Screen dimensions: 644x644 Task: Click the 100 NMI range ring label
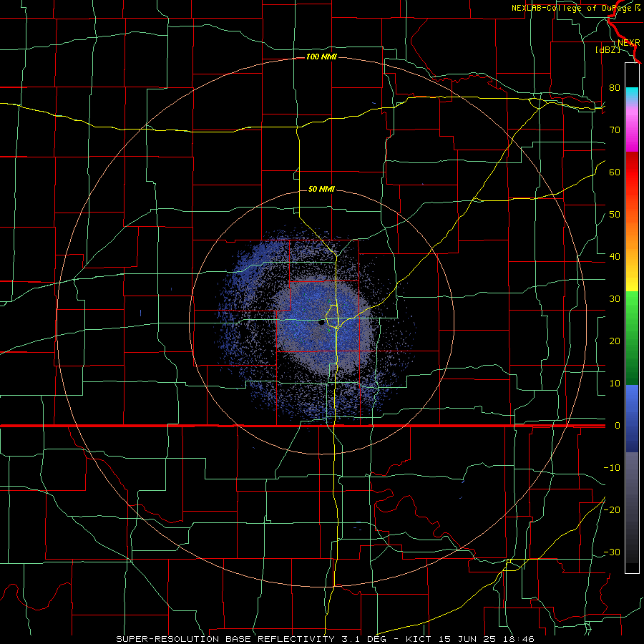[321, 57]
